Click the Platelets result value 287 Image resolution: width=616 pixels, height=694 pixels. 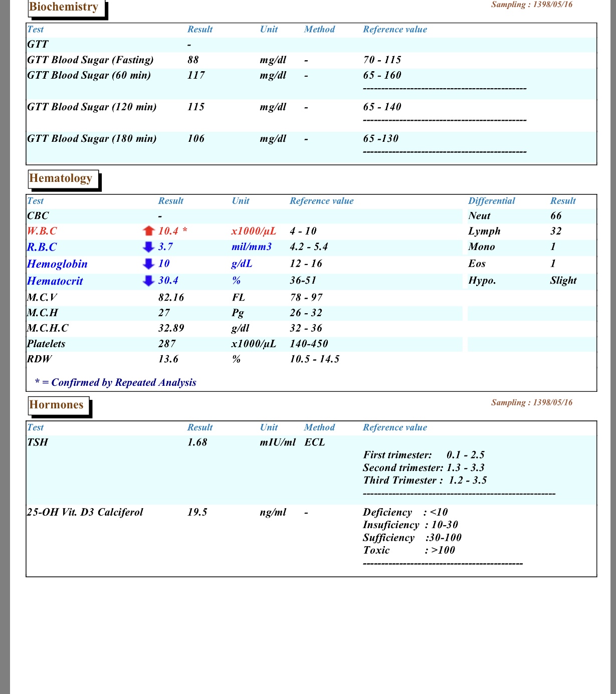[167, 344]
